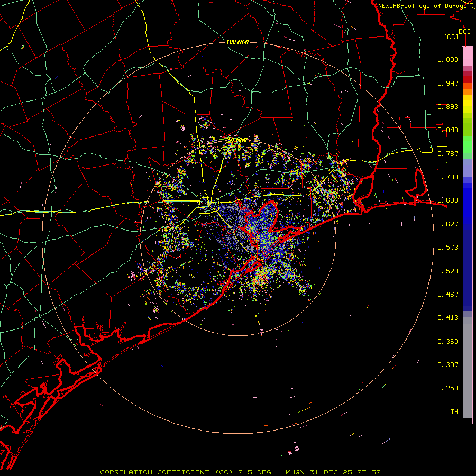Click the 31 DEC 25 date text
476x476 pixels.
click(x=331, y=472)
